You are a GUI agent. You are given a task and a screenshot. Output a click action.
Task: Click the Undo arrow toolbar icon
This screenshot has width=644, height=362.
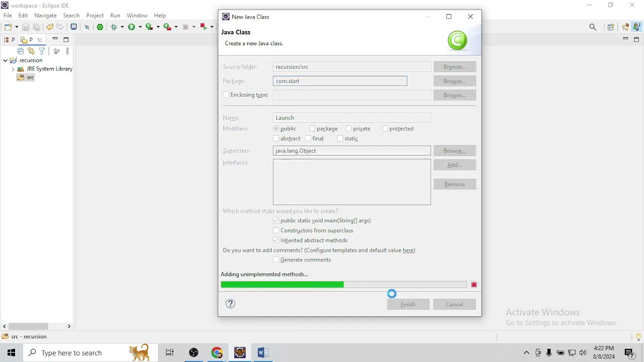[49, 27]
